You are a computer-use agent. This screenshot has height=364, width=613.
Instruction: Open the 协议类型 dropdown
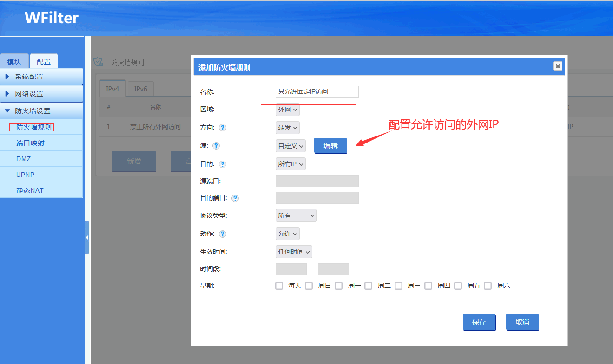pyautogui.click(x=296, y=215)
